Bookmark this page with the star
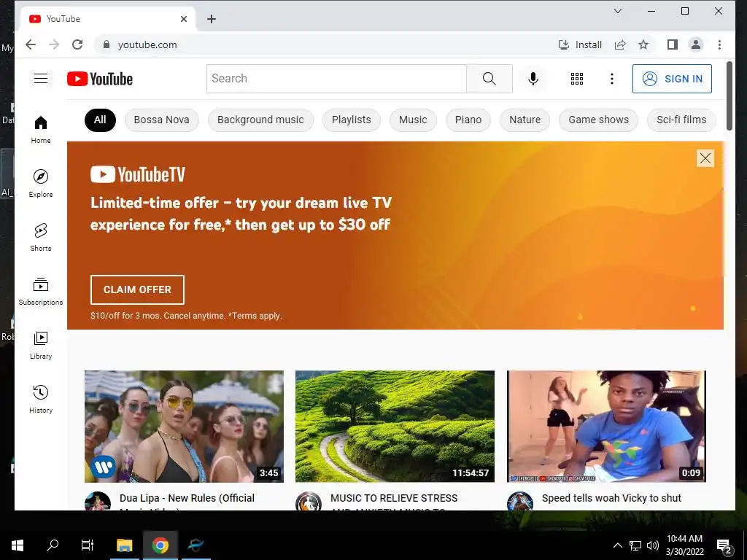Viewport: 747px width, 560px height. pos(643,44)
